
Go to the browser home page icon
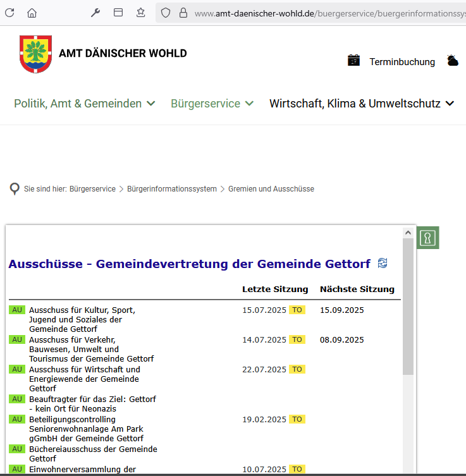[x=32, y=13]
